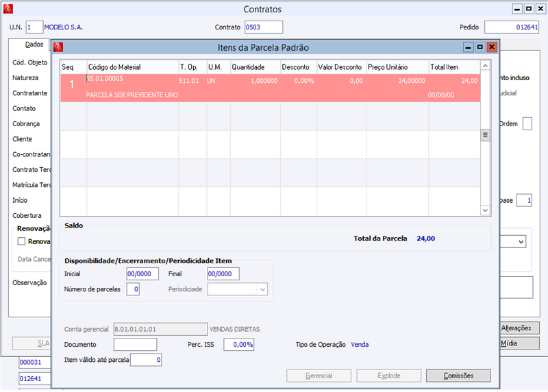Click the VENDAS DIRETAS label
Screen dimensions: 548x392
235,330
